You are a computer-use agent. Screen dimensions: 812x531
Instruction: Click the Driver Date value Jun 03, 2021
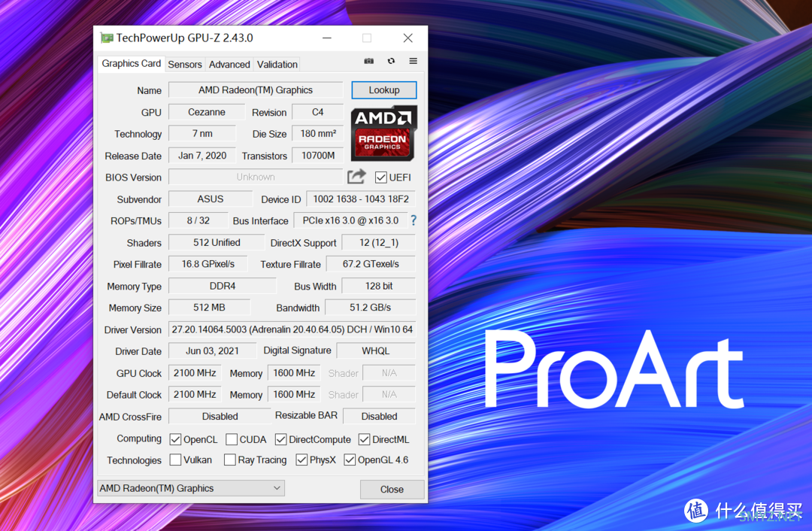212,350
